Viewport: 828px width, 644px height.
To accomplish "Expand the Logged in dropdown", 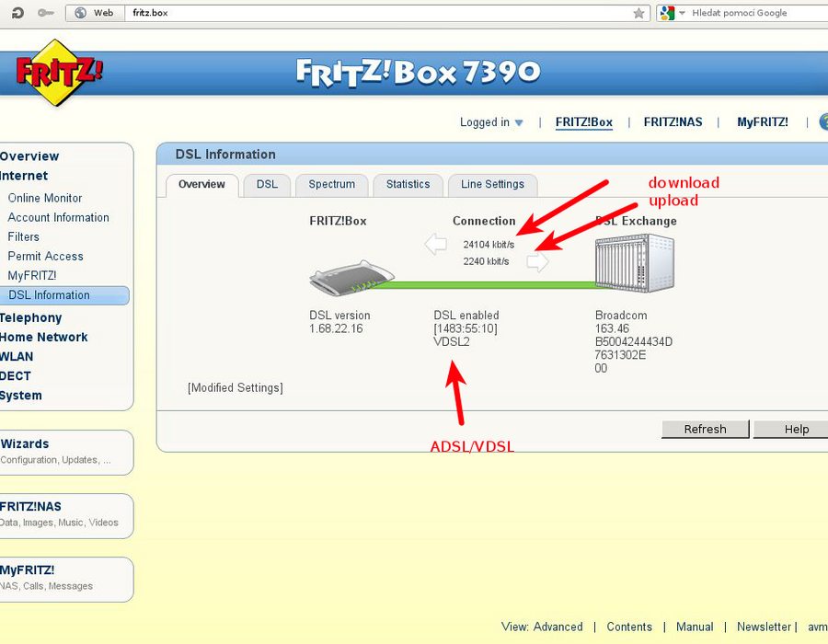I will 491,122.
